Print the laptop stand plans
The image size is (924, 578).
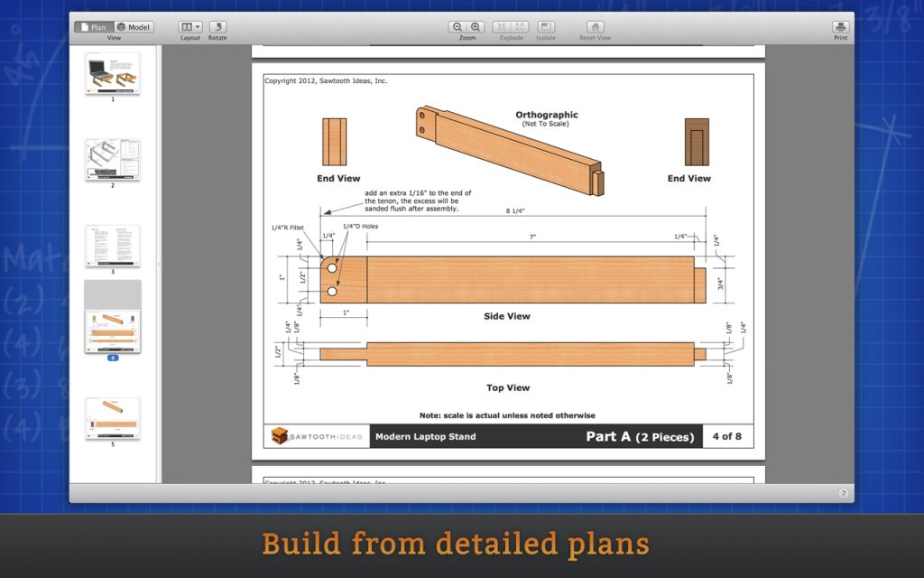pyautogui.click(x=840, y=26)
